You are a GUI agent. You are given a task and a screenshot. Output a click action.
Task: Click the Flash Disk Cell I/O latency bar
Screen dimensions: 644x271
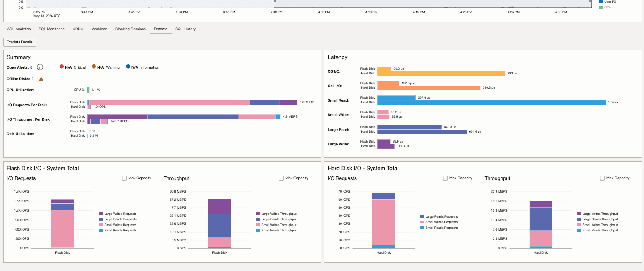388,83
